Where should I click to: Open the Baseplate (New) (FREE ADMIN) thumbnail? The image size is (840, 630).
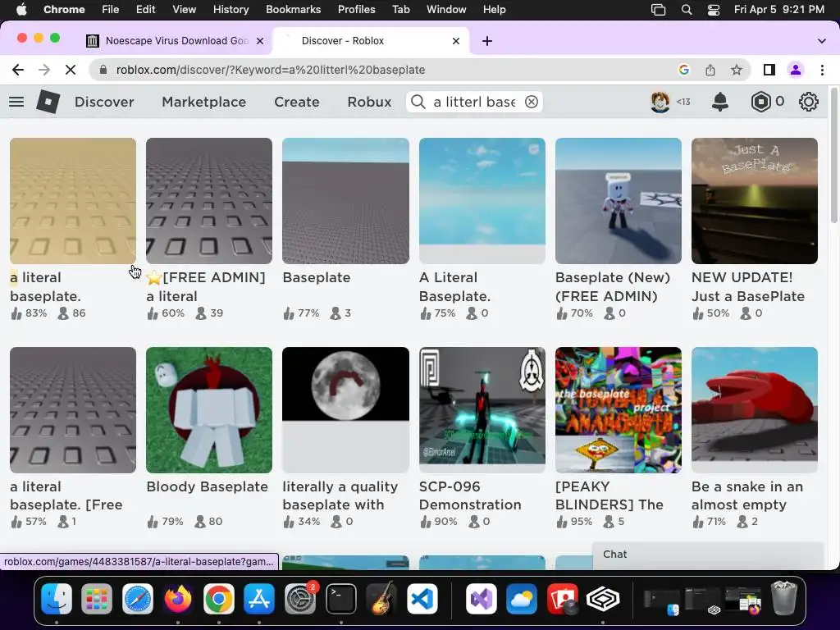tap(619, 201)
